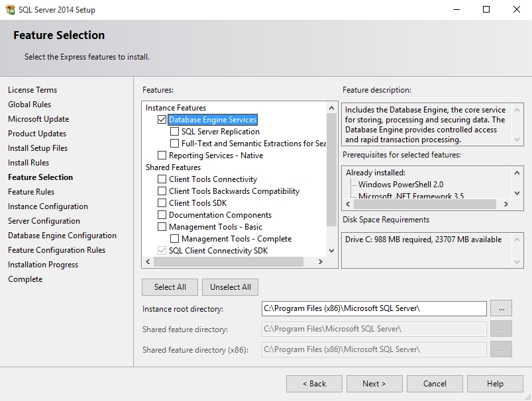Click the Instance root directory field
The width and height of the screenshot is (532, 401).
click(374, 308)
